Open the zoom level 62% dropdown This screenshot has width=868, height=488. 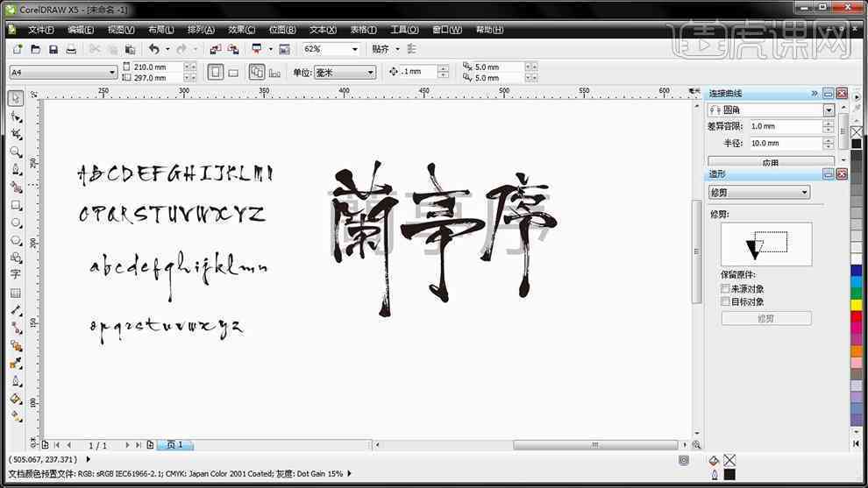coord(355,49)
